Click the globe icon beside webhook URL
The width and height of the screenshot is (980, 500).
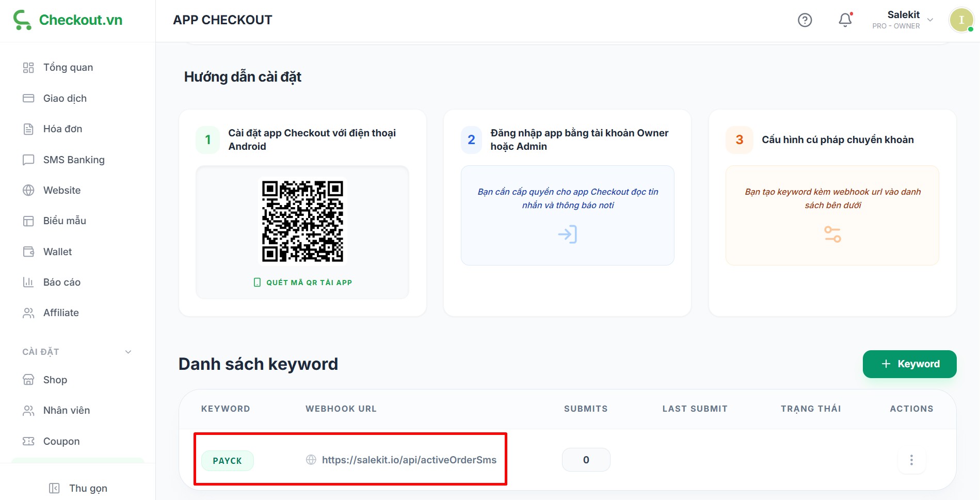tap(311, 460)
